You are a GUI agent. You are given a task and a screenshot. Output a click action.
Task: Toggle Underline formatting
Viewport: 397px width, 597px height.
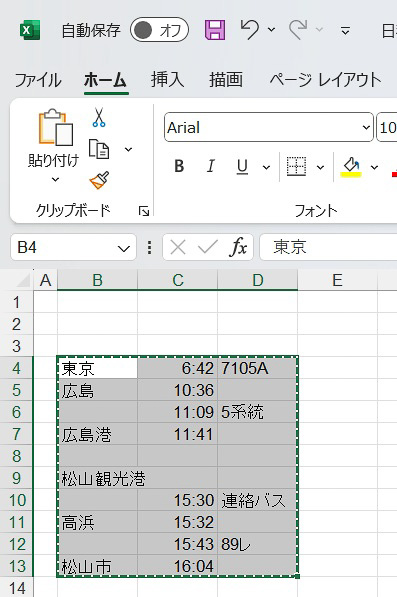tap(242, 166)
